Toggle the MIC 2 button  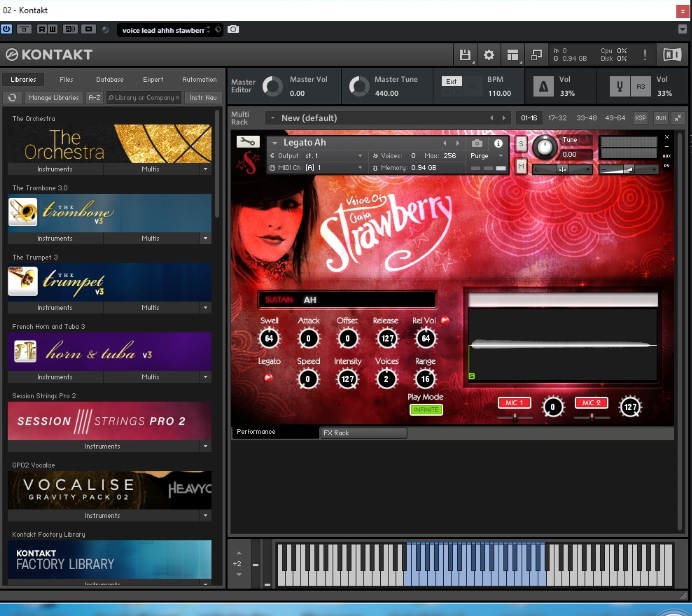[591, 403]
